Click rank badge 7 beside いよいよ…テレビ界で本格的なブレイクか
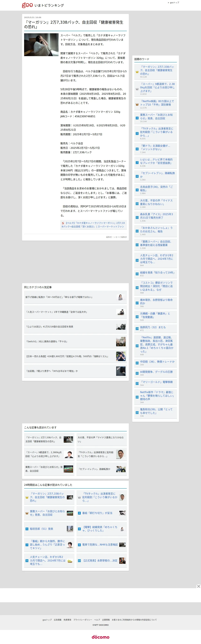The image size is (201, 644). (x=137, y=162)
